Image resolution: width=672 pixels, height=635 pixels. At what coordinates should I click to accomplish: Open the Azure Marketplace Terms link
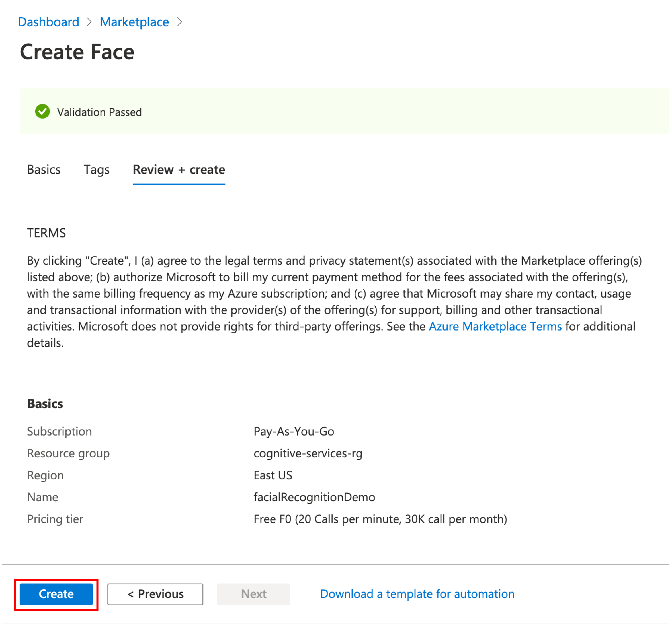pyautogui.click(x=495, y=327)
